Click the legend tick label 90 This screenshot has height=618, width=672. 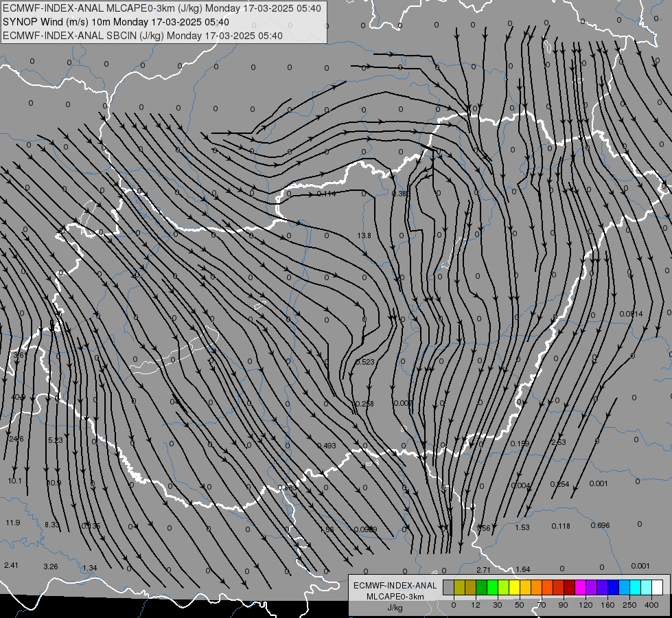[x=563, y=605]
